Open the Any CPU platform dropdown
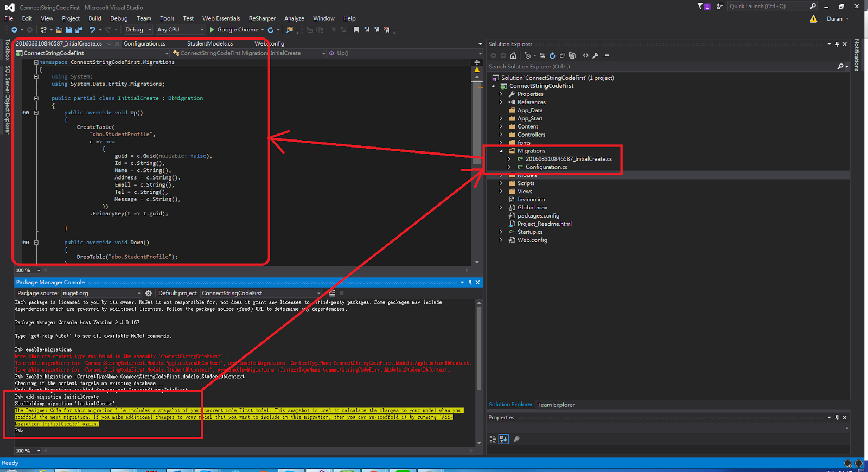The height and width of the screenshot is (472, 868). pos(180,30)
